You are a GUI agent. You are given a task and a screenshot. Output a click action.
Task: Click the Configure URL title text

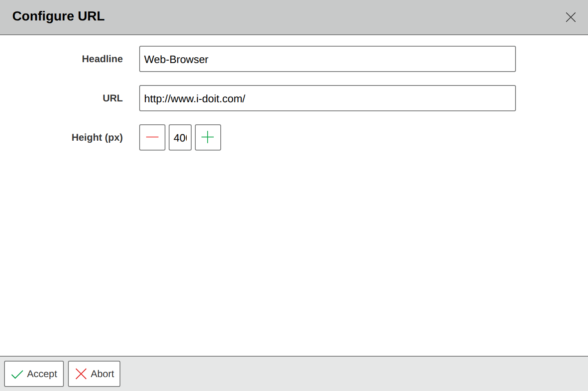(59, 16)
